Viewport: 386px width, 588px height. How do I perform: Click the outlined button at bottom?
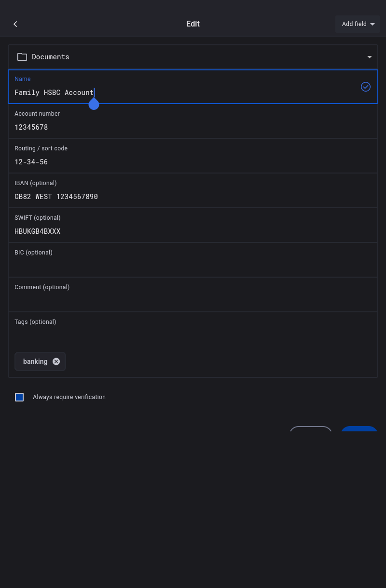311,429
